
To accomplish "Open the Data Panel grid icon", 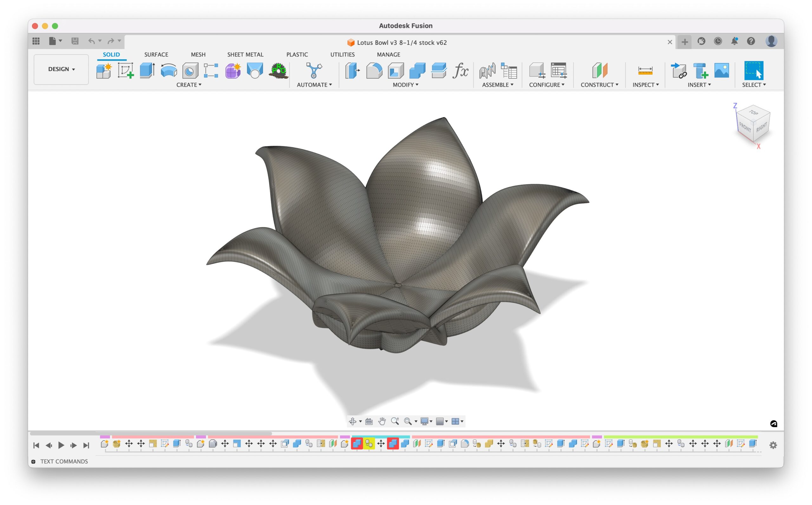I will click(36, 41).
